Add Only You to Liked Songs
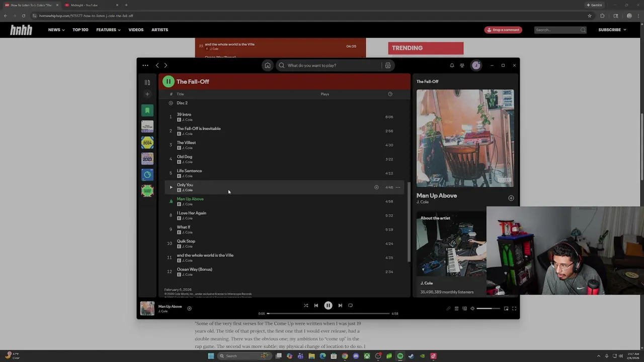644x362 pixels. click(376, 188)
